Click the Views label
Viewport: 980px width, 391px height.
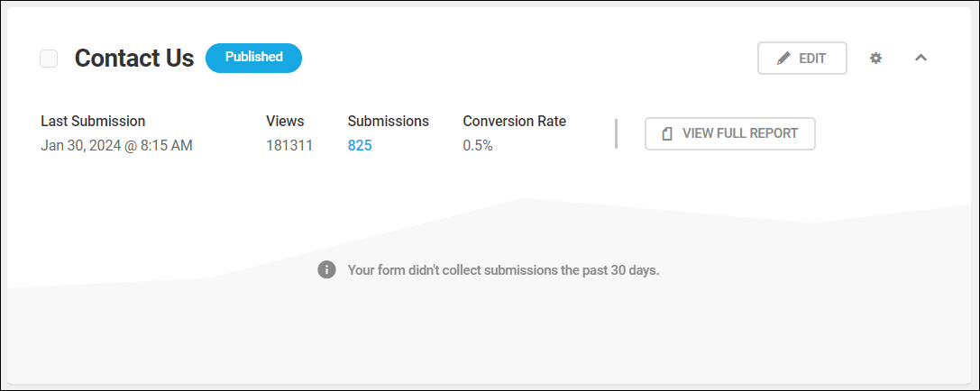coord(285,121)
